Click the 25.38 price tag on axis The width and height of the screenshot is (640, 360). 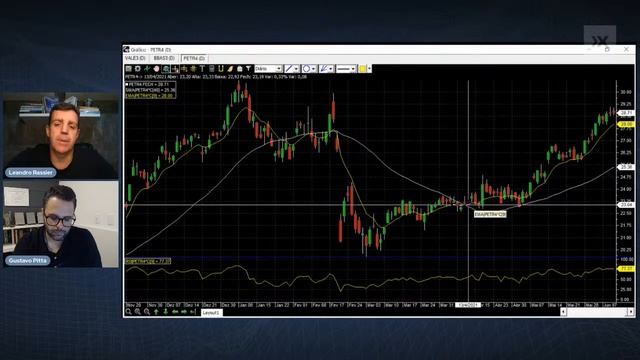click(x=626, y=167)
